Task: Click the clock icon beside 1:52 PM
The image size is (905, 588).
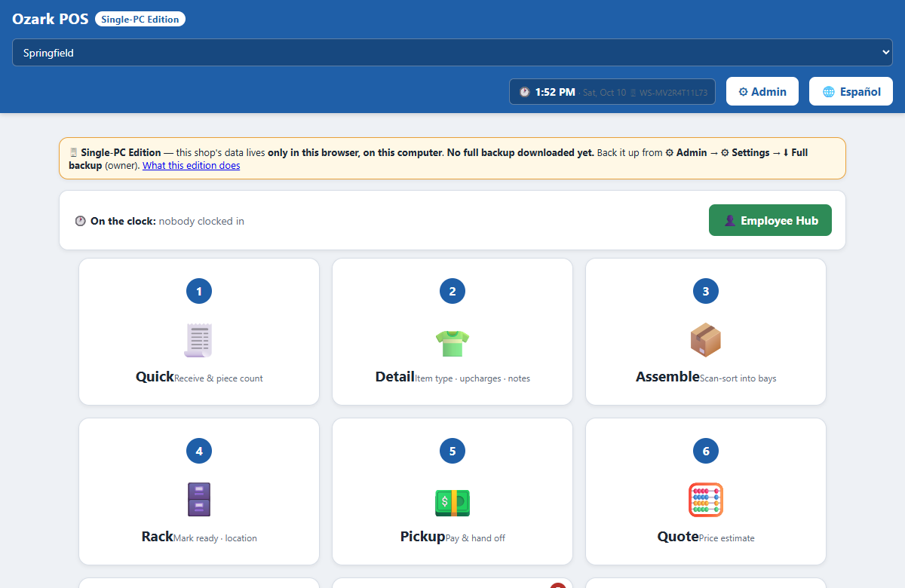Action: 525,92
